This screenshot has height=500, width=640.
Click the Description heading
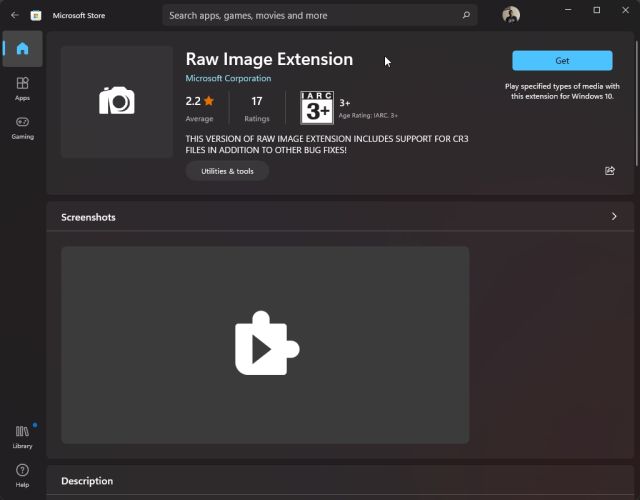coord(87,481)
